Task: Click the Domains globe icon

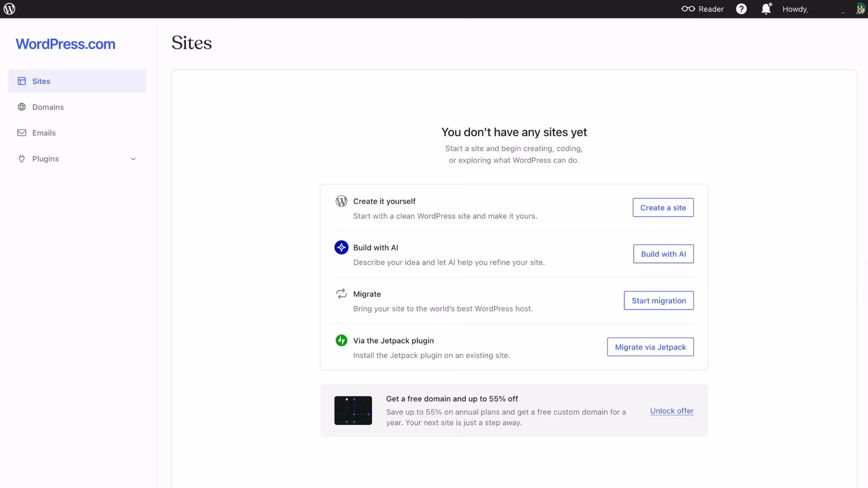Action: tap(22, 107)
